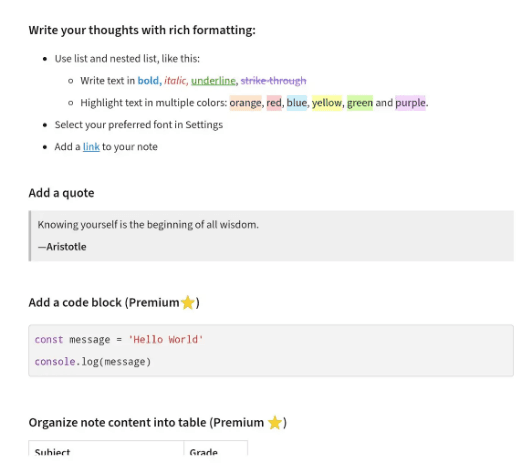Click the bold blue word 'bold'
The height and width of the screenshot is (473, 526).
[x=148, y=81]
